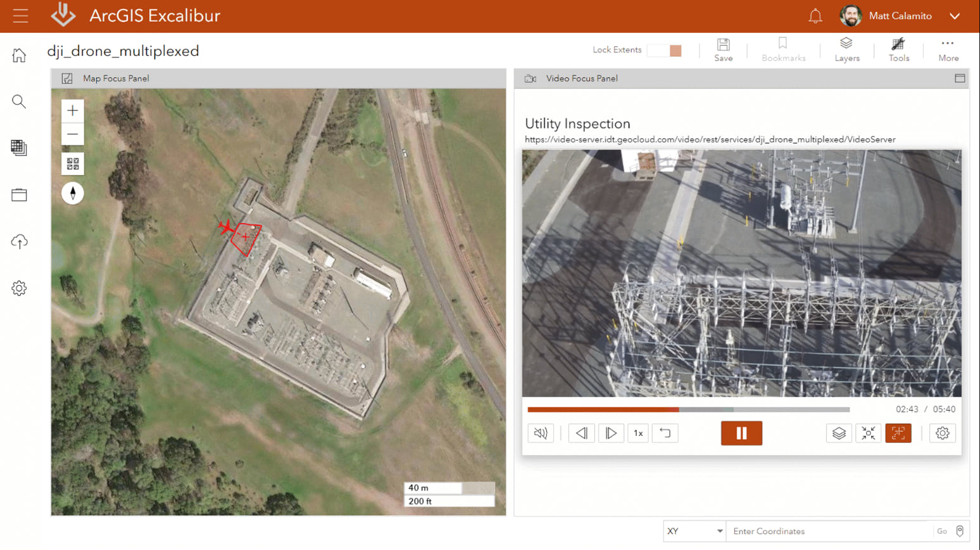Screen dimensions: 980x550
Task: Click the ArcGIS Excalibur logo
Action: (63, 15)
